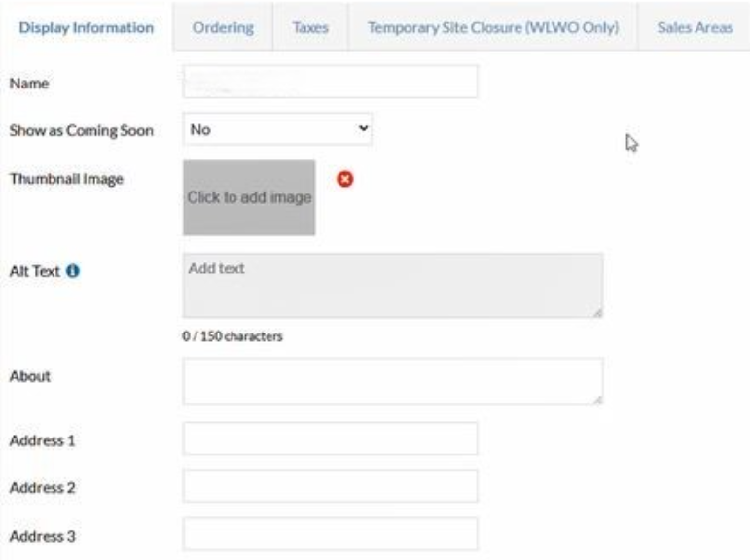Click inside the Alt Text 'Add text' box
750x560 pixels.
point(392,285)
